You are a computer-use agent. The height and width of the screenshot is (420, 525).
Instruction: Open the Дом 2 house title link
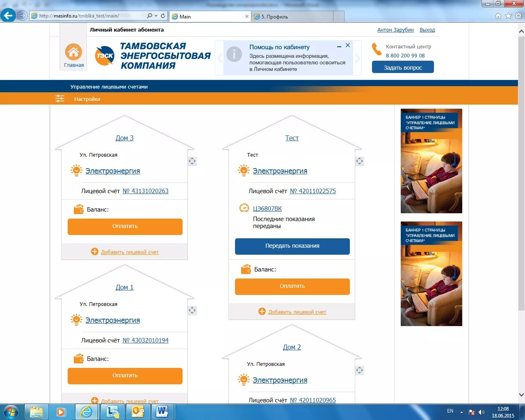tap(292, 347)
